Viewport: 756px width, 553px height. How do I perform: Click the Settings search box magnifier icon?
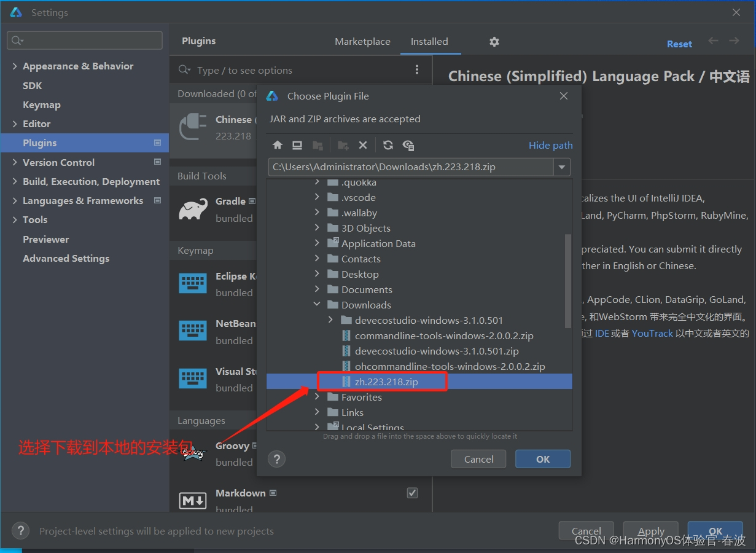[x=17, y=41]
